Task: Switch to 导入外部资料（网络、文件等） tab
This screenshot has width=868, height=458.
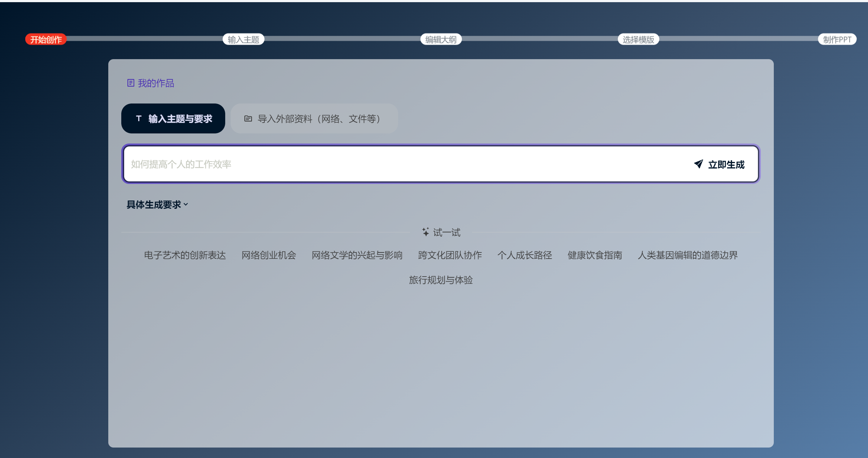Action: coord(314,119)
